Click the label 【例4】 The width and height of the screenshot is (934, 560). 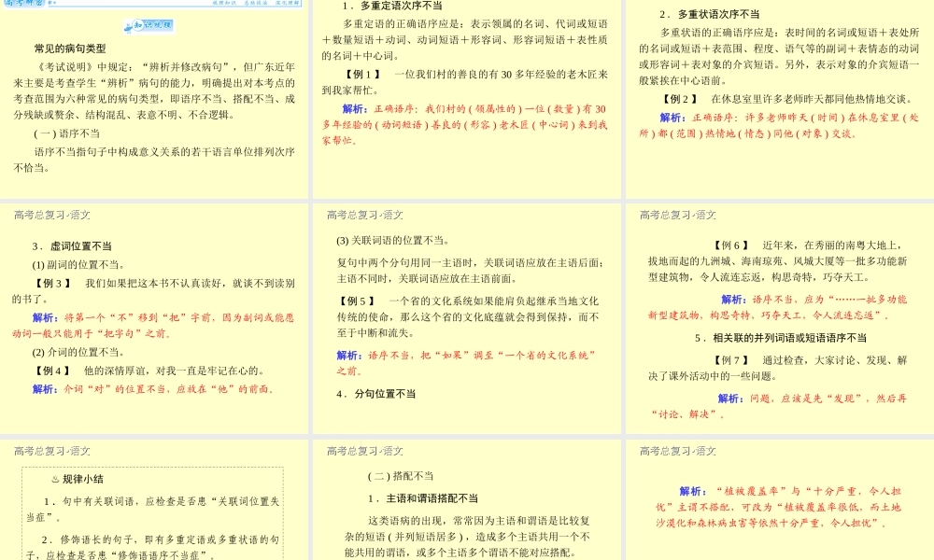pos(52,371)
